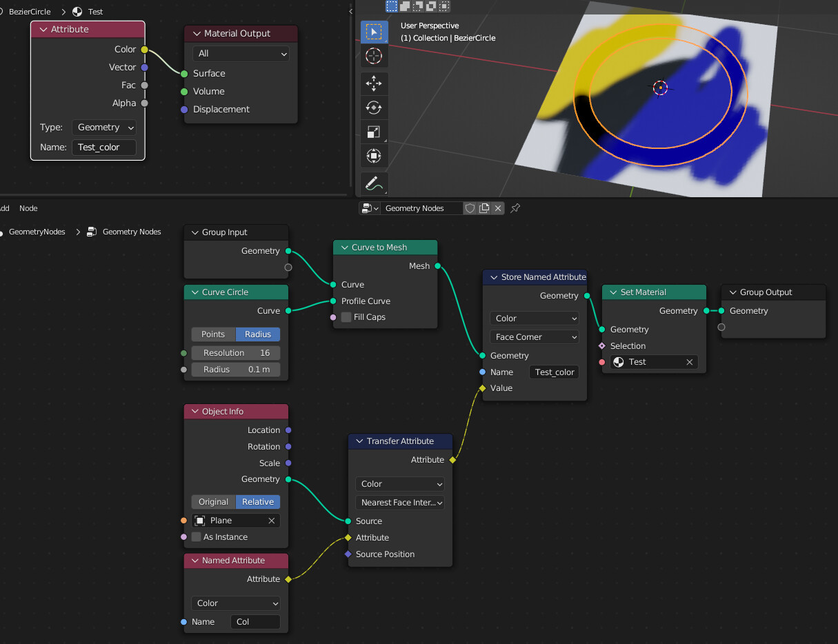Unlink the Test material in Set Material

point(689,361)
